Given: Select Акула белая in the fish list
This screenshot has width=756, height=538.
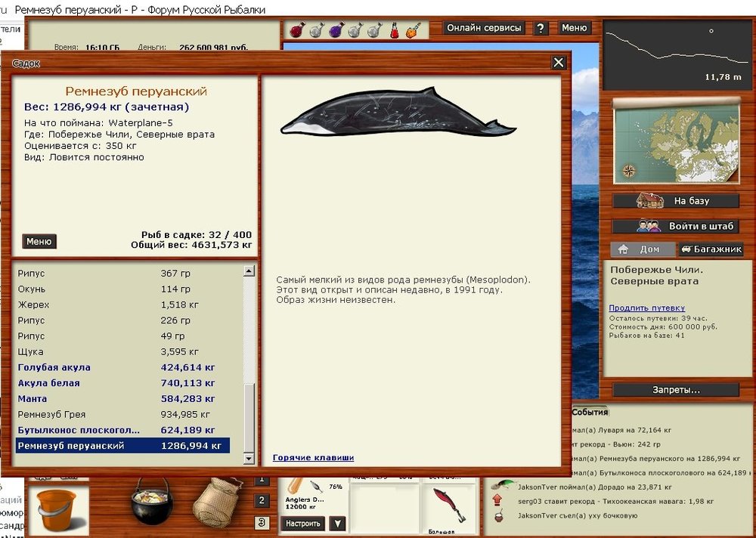Looking at the screenshot, I should (x=48, y=383).
